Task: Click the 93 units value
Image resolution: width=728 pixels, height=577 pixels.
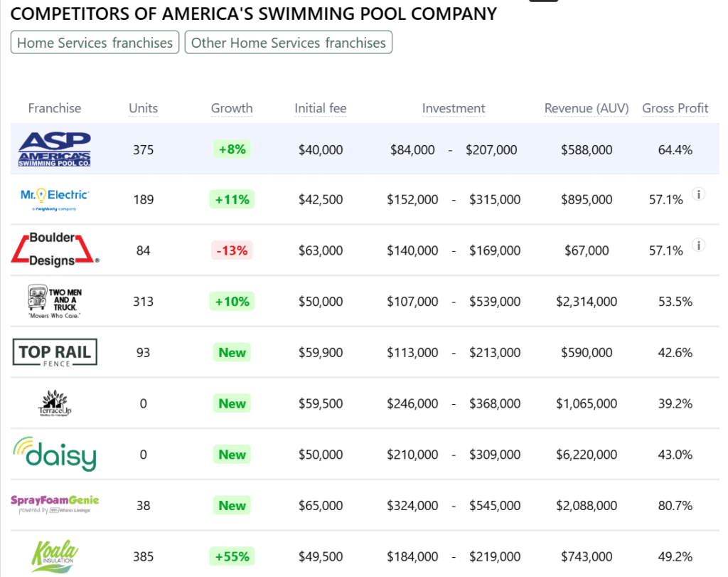Action: tap(143, 353)
